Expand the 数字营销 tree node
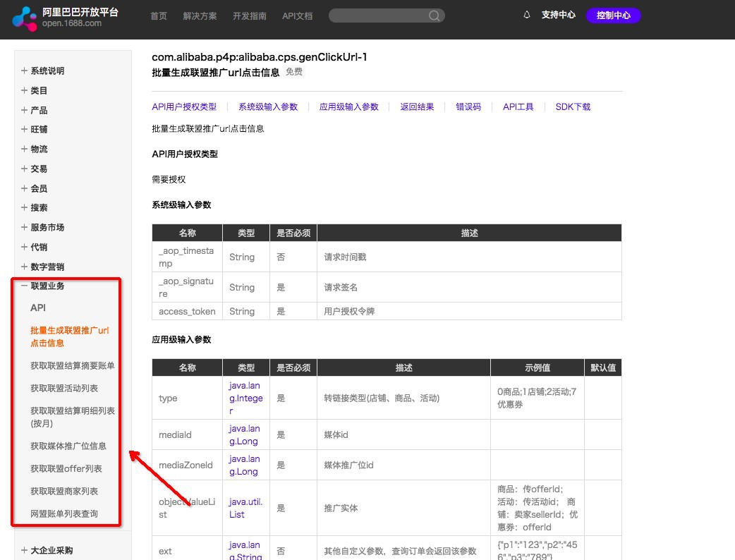This screenshot has width=735, height=560. click(24, 267)
